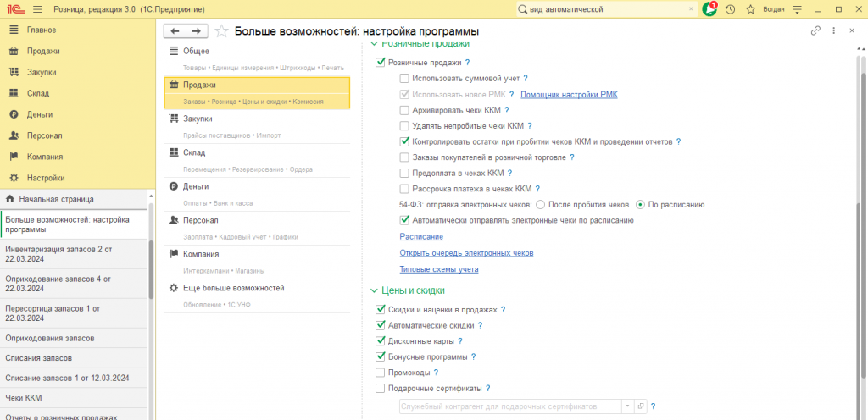
Task: Open the three-dots more actions menu
Action: point(834,31)
